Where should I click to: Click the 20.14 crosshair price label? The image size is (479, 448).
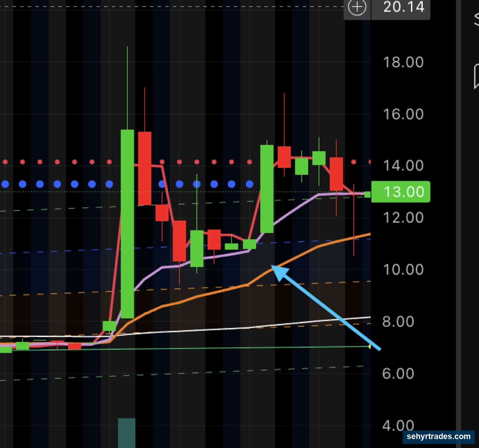point(404,7)
